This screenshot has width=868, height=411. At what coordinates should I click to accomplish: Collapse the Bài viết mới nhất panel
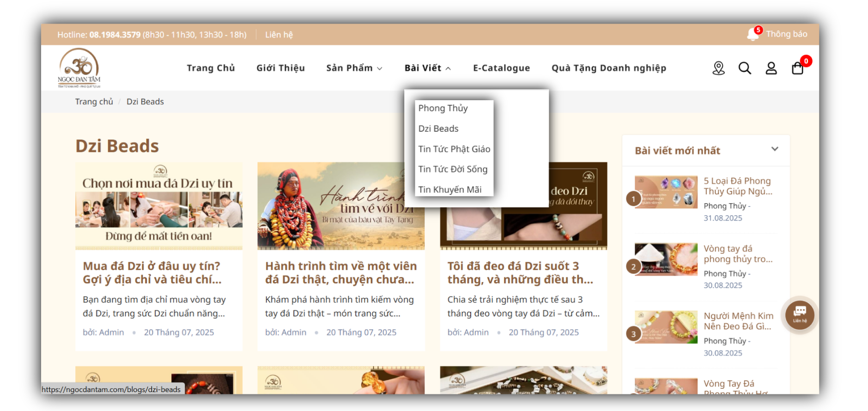pos(775,149)
